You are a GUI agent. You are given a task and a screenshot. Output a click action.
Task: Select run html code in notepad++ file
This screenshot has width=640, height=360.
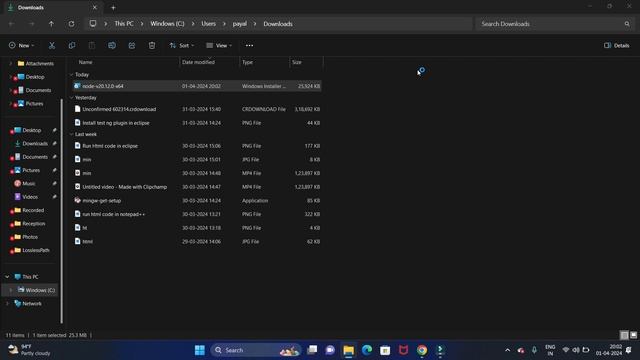click(197, 214)
